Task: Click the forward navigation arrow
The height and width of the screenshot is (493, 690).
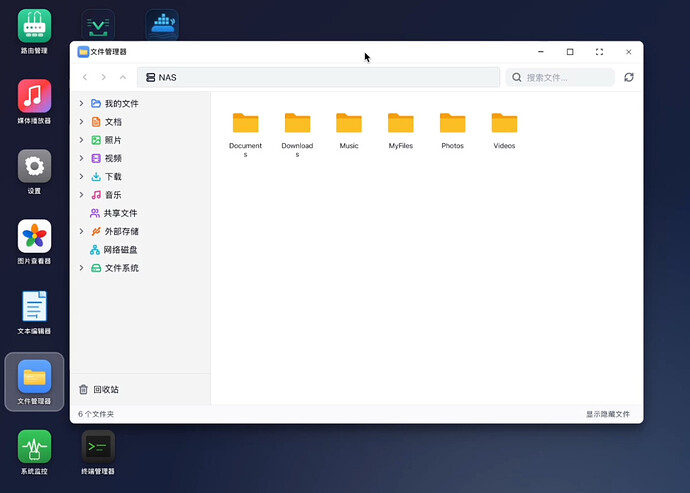Action: pyautogui.click(x=104, y=77)
